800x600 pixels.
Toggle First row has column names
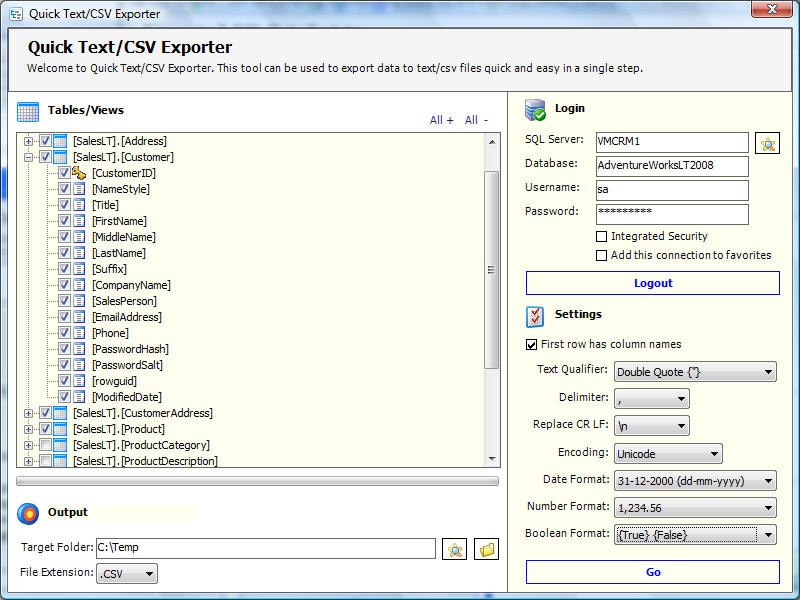(531, 344)
